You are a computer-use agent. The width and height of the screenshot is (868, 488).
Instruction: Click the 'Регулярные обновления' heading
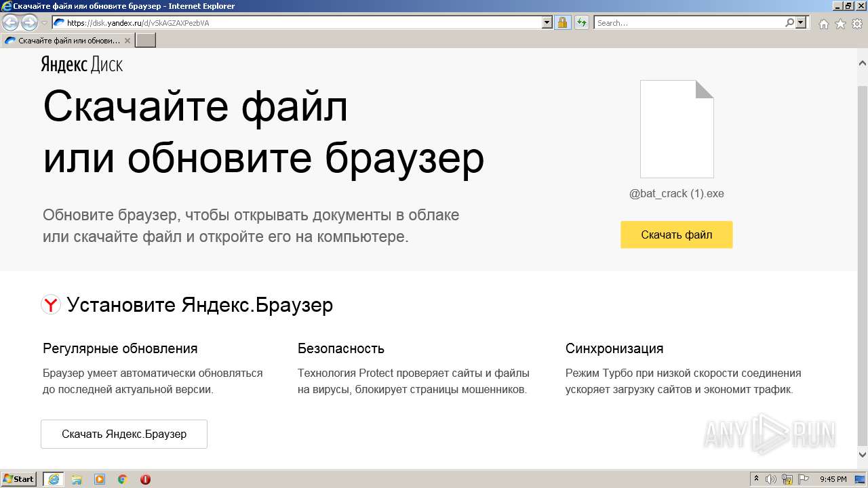[120, 348]
